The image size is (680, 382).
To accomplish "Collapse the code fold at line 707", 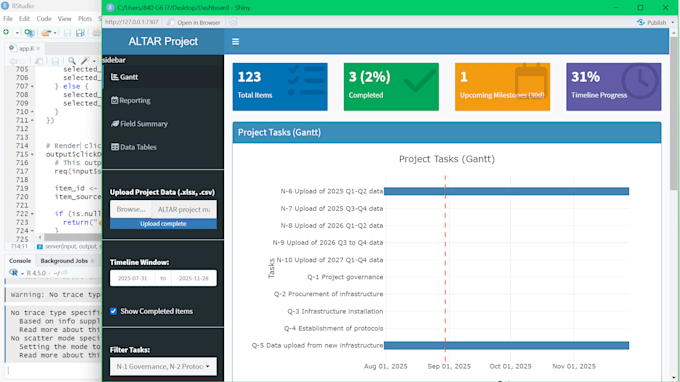I will point(32,86).
